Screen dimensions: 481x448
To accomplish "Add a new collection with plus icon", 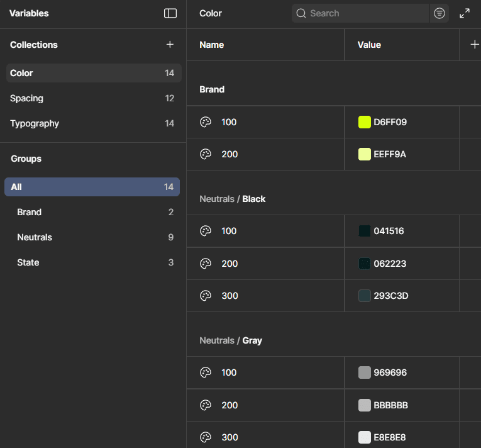I will tap(170, 45).
